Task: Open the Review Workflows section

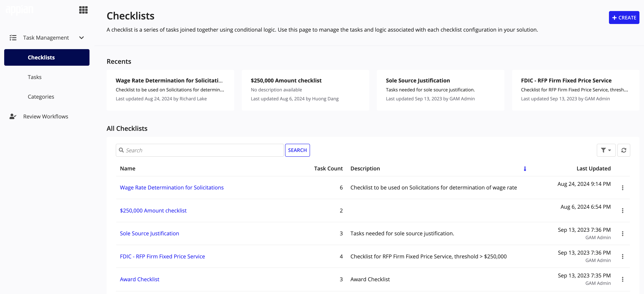Action: point(46,117)
